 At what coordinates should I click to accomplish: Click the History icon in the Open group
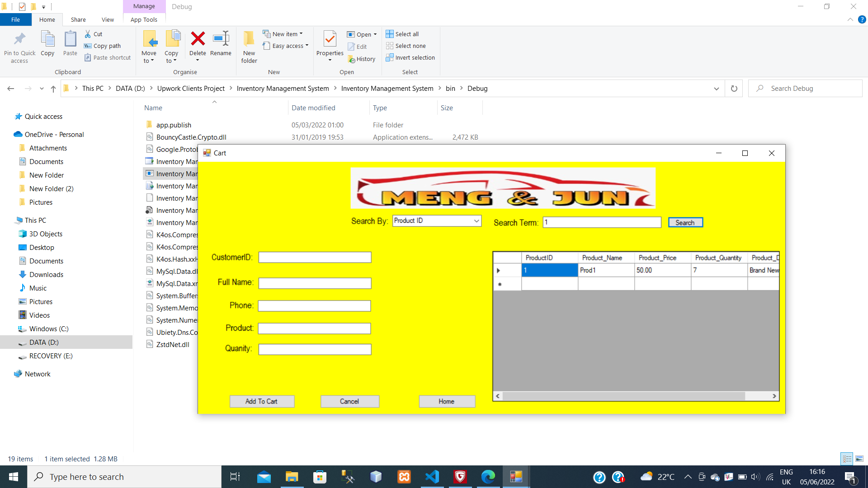[352, 59]
